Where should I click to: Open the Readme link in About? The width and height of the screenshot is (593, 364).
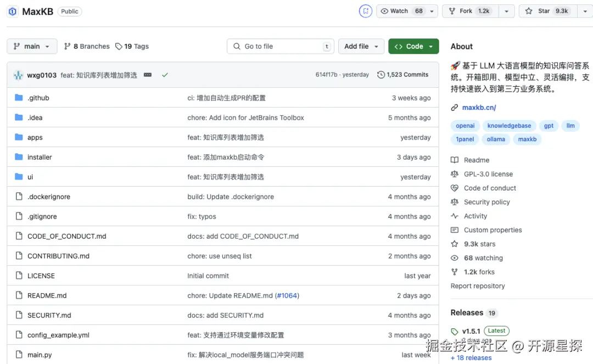pyautogui.click(x=477, y=160)
